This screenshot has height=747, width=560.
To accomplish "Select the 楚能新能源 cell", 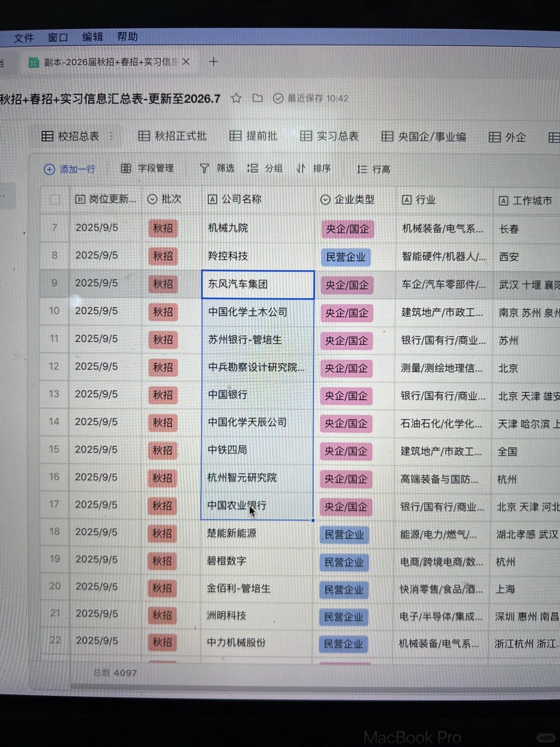I will point(257,533).
